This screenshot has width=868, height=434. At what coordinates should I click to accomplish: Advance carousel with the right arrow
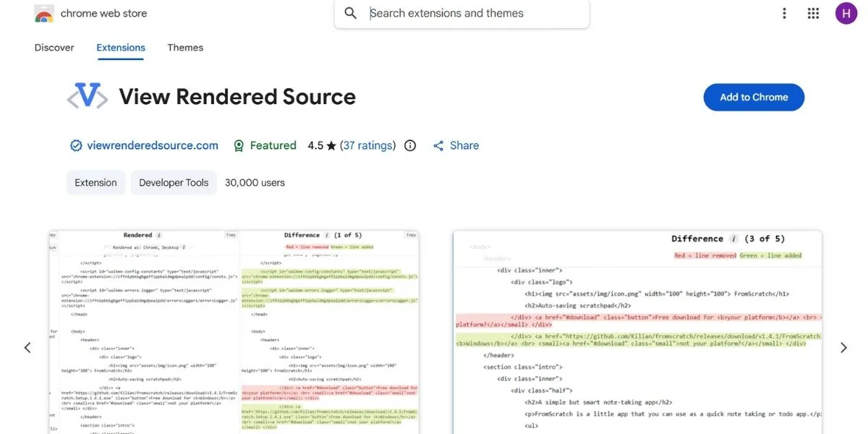[x=843, y=347]
